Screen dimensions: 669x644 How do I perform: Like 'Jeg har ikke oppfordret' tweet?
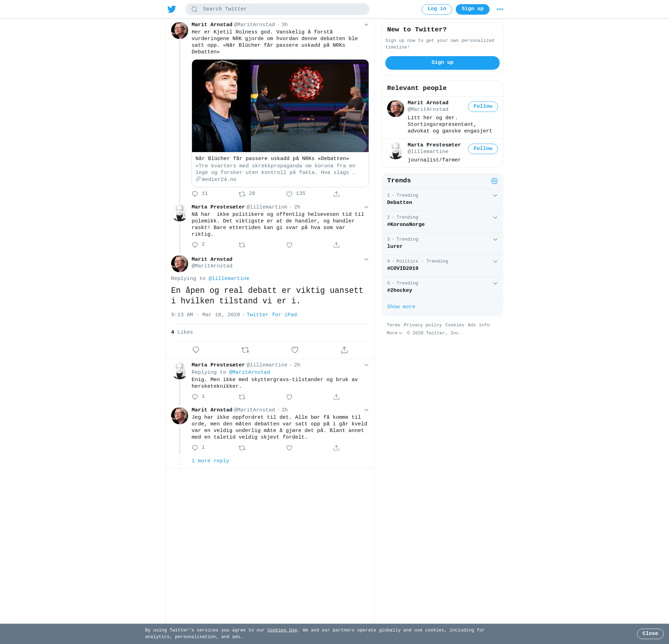pyautogui.click(x=289, y=448)
